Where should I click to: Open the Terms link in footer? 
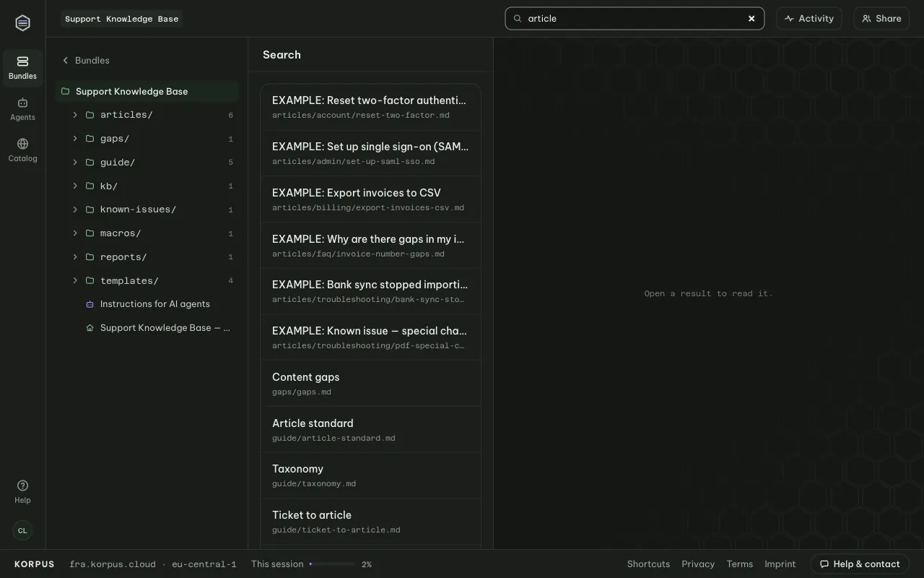[x=740, y=564]
